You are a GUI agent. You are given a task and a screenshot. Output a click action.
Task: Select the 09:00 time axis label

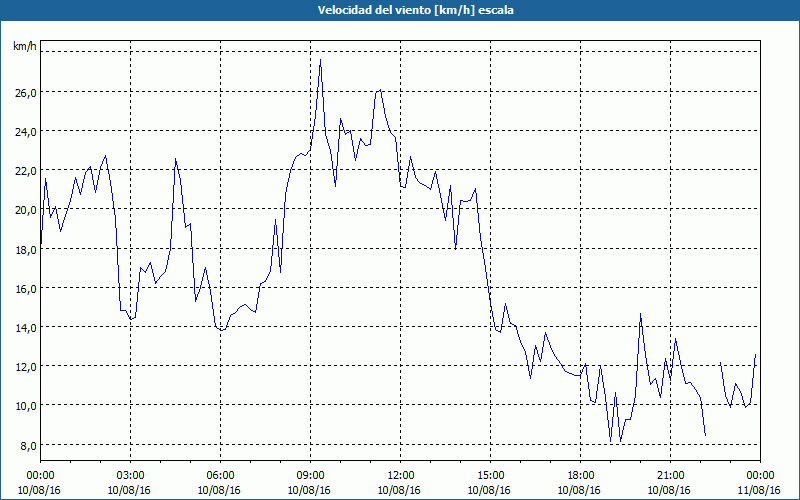(311, 476)
